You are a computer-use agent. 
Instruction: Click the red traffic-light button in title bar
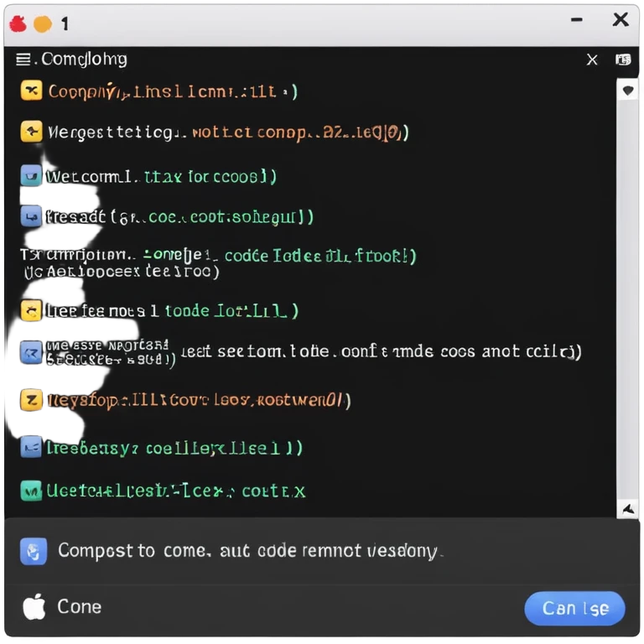coord(18,23)
